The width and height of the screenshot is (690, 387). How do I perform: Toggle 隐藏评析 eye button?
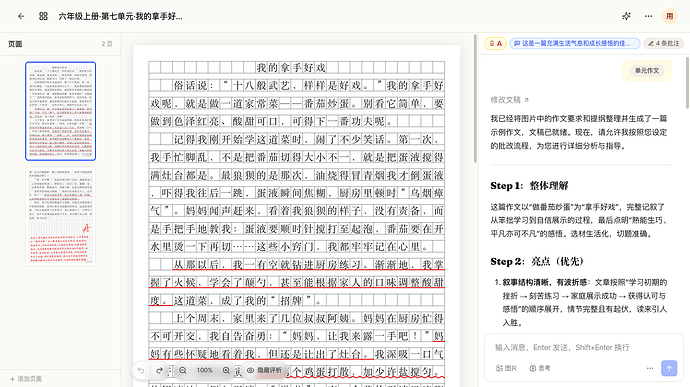coord(264,370)
